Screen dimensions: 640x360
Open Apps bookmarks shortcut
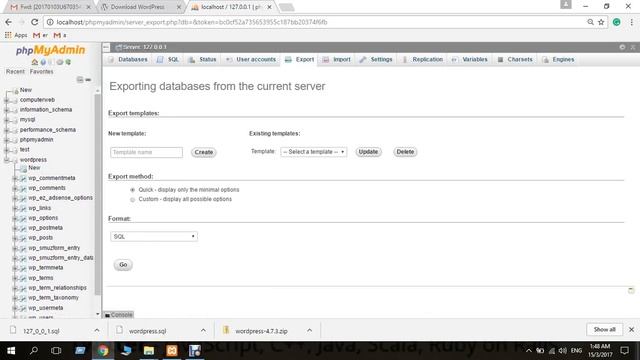pos(16,36)
